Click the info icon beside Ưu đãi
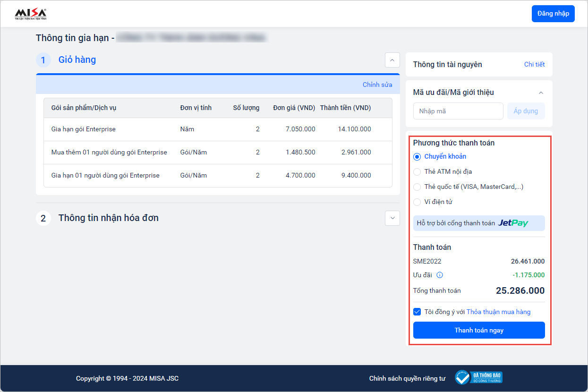Screen dimensions: 588x392 coord(440,275)
